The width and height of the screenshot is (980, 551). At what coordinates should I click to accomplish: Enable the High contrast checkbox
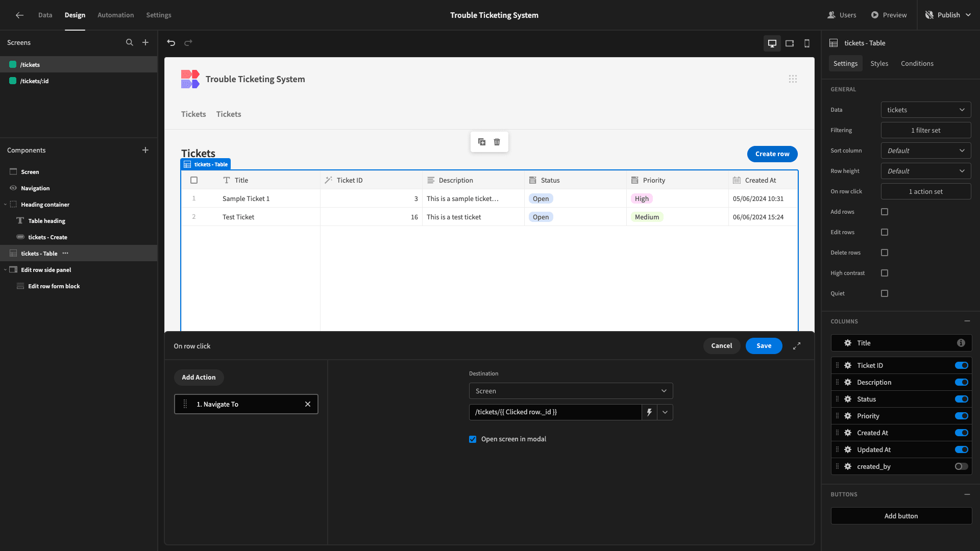click(x=885, y=273)
